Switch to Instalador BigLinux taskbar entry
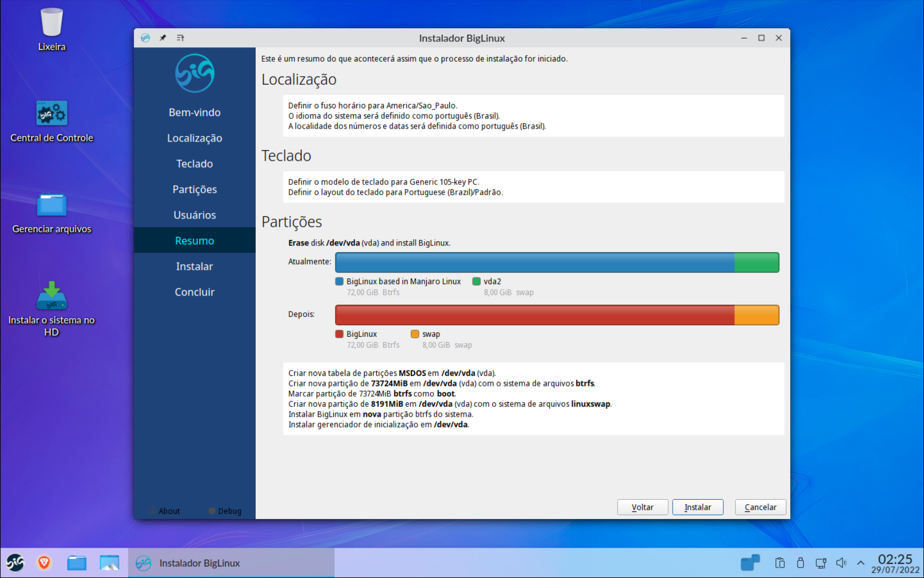 (x=231, y=563)
